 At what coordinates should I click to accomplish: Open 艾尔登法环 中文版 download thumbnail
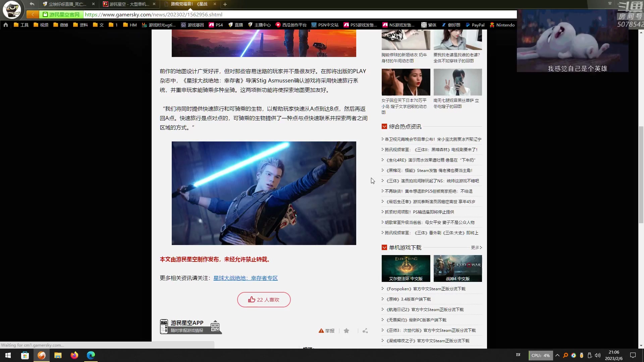click(x=406, y=268)
